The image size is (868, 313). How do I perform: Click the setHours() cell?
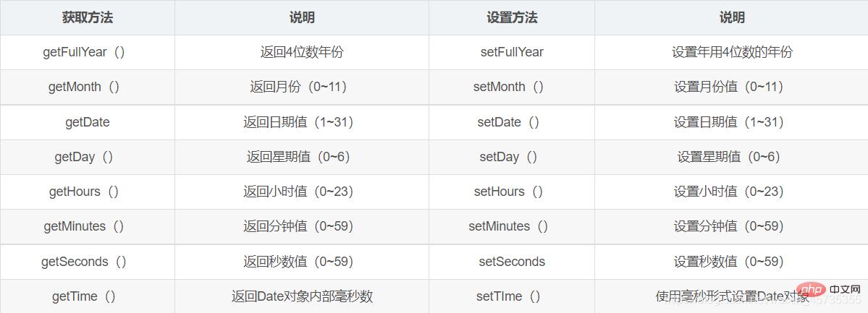click(508, 192)
